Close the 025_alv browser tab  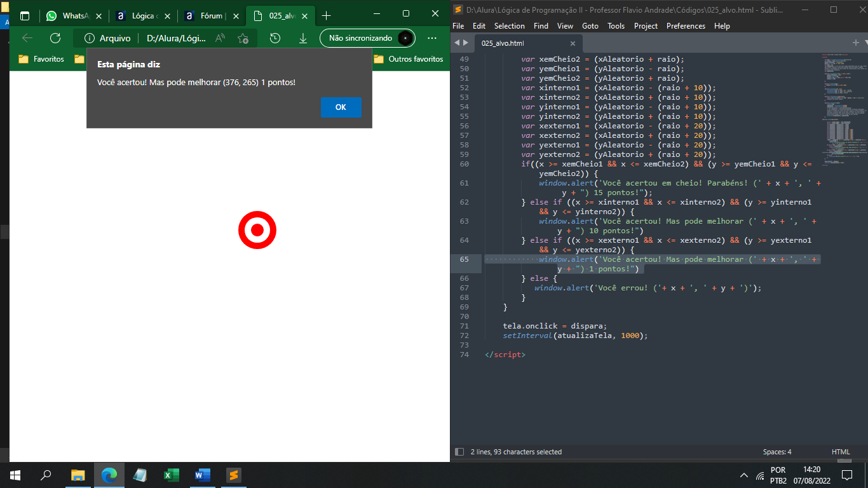pos(304,16)
